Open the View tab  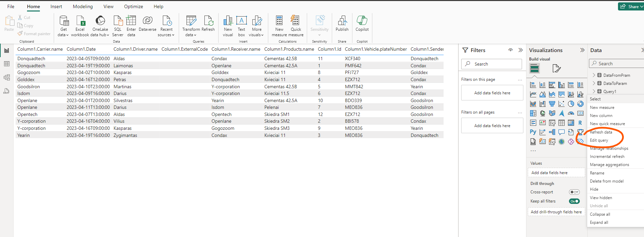108,6
